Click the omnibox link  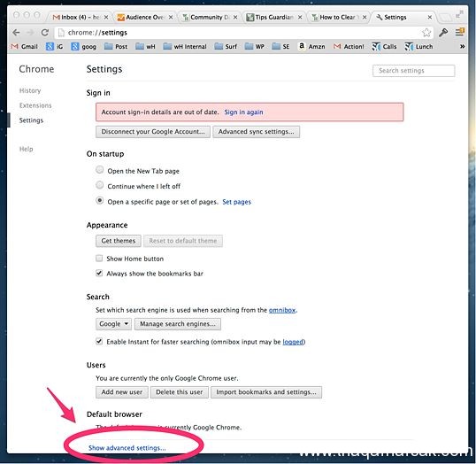click(282, 310)
